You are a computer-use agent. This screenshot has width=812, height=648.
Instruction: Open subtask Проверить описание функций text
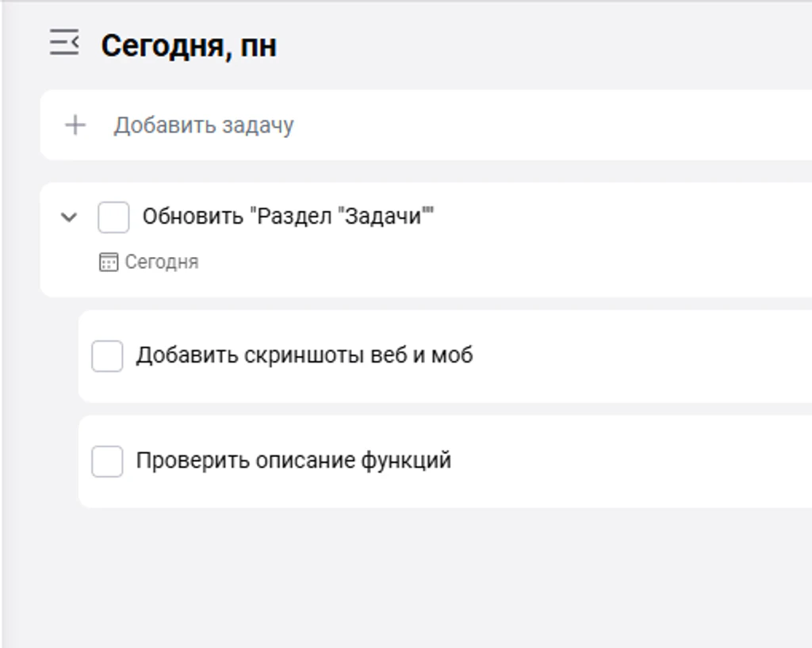[x=293, y=461]
